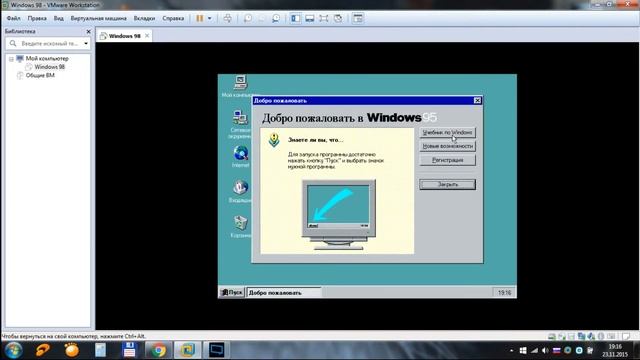Click the monitor screen host taskbar icon
The width and height of the screenshot is (640, 360).
[216, 350]
